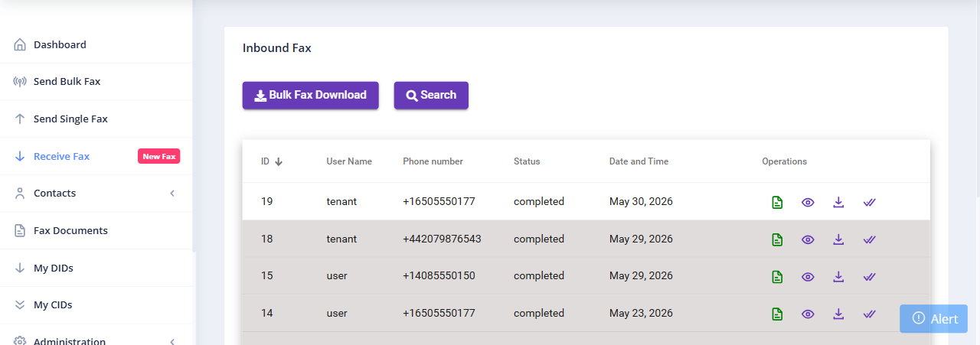Open the Alert button
This screenshot has height=345, width=980.
(x=933, y=318)
